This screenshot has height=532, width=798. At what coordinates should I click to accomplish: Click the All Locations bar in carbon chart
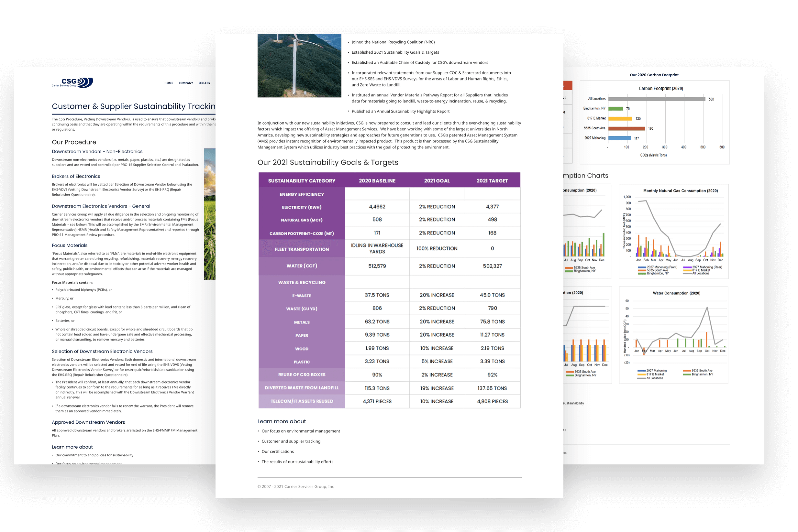point(657,99)
